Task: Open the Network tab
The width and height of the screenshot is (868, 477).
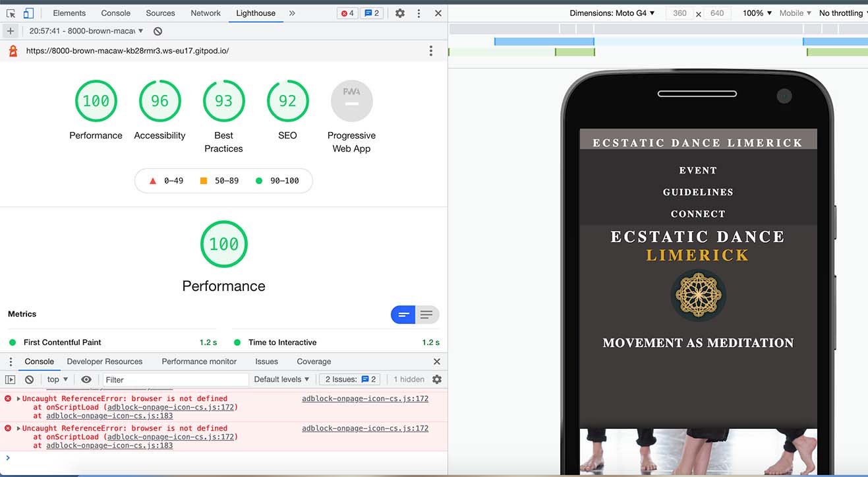Action: pyautogui.click(x=206, y=13)
